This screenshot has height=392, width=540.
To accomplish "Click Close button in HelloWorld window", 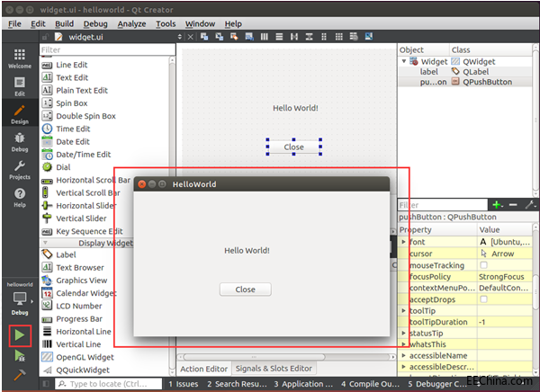I will tap(245, 290).
